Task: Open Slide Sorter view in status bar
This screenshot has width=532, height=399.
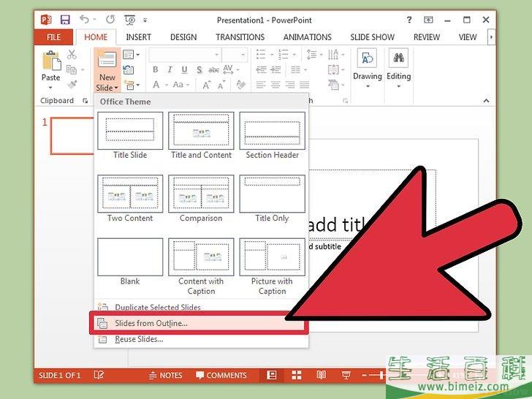Action: pos(297,375)
